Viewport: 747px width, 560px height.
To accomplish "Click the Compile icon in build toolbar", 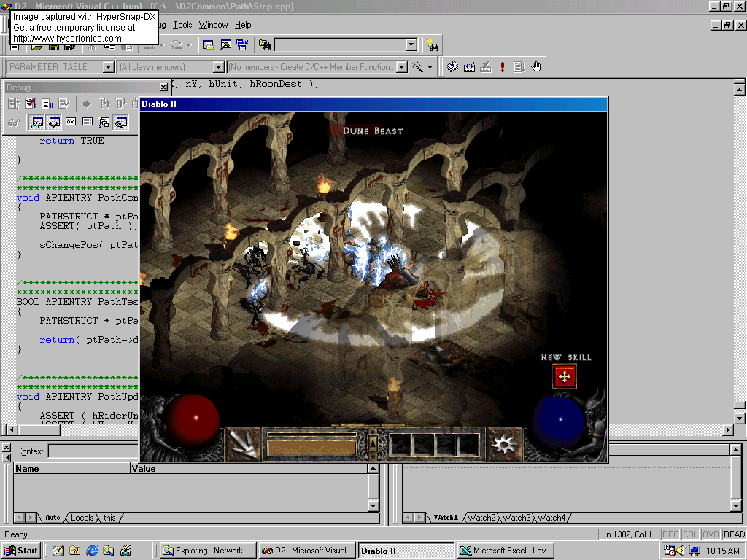I will (452, 67).
